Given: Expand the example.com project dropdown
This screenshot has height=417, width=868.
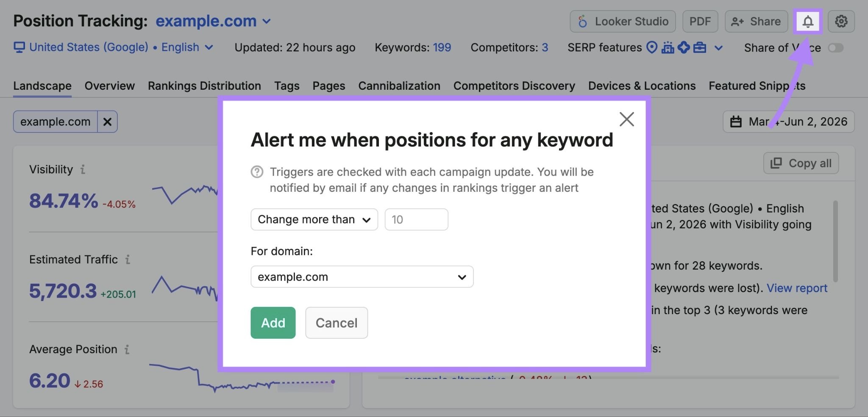Looking at the screenshot, I should click(214, 21).
